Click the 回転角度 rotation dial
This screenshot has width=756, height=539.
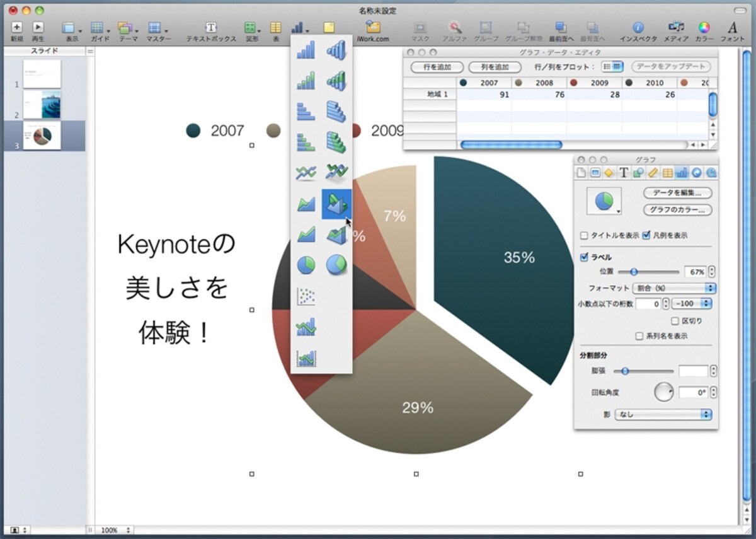[x=663, y=392]
